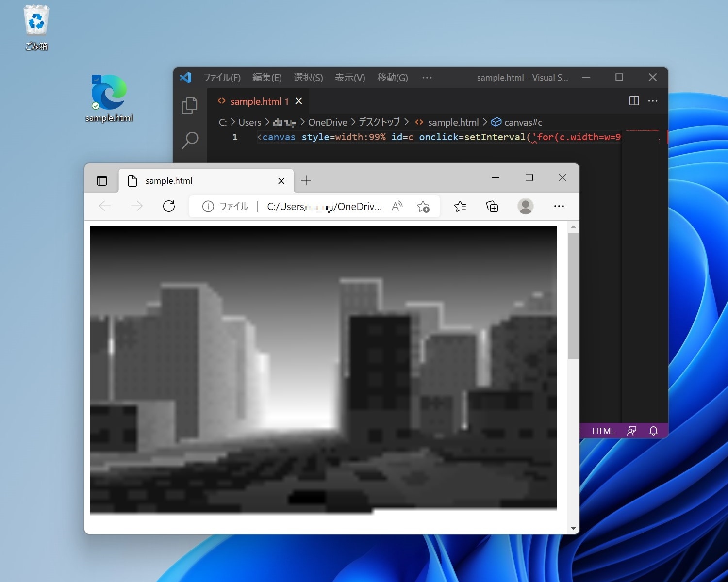Add the page to favorites with the star
The width and height of the screenshot is (728, 582).
[x=424, y=207]
